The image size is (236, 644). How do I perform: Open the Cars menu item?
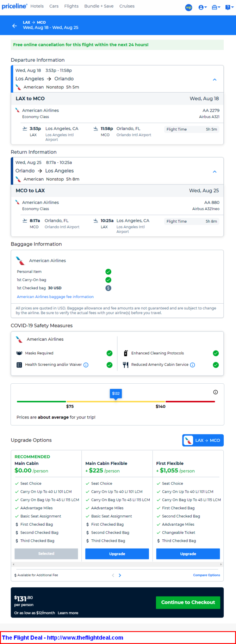click(54, 6)
